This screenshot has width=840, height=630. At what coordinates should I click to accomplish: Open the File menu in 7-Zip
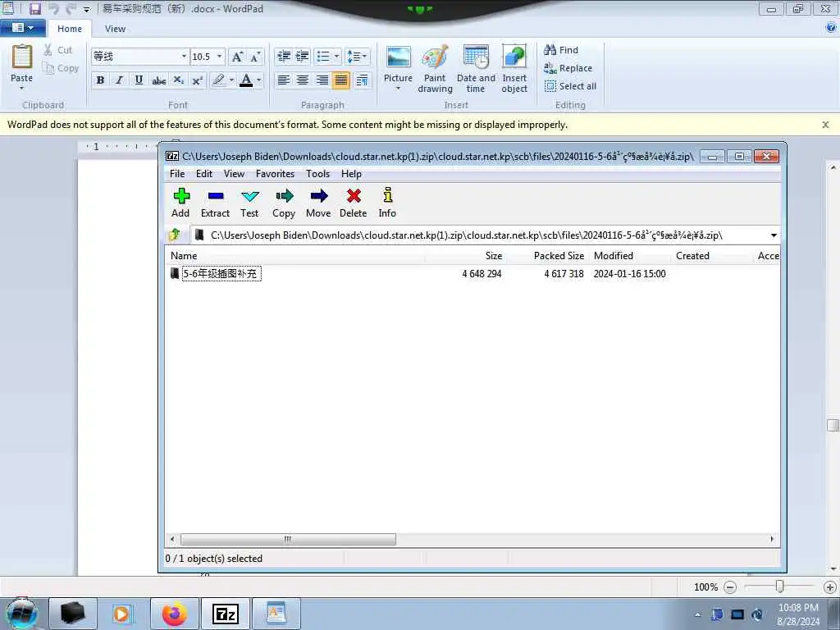[x=177, y=174]
